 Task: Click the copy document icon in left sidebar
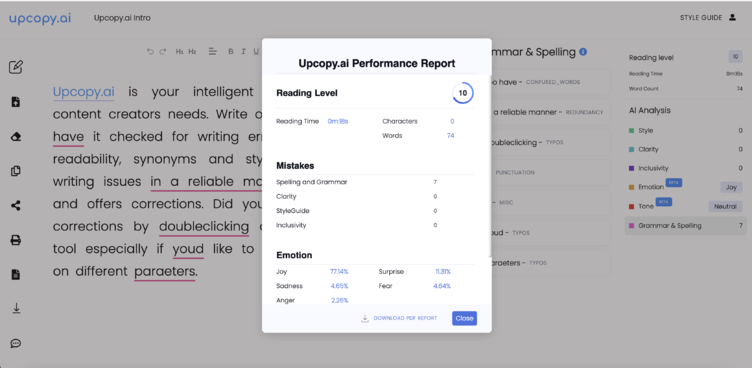coord(16,171)
